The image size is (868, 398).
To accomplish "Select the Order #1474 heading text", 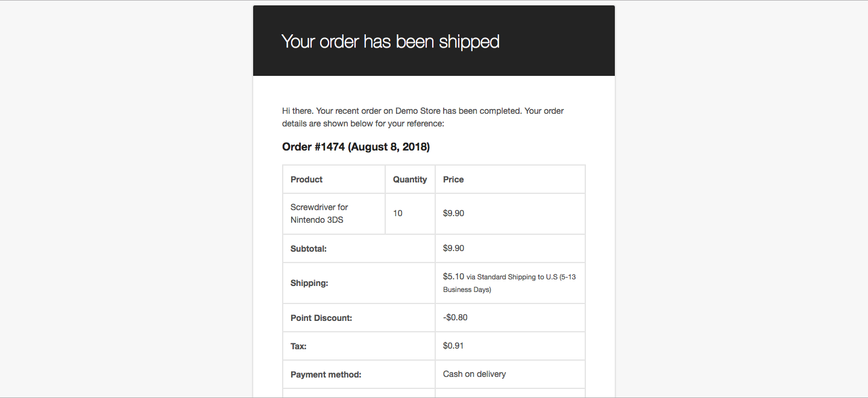I will 356,147.
